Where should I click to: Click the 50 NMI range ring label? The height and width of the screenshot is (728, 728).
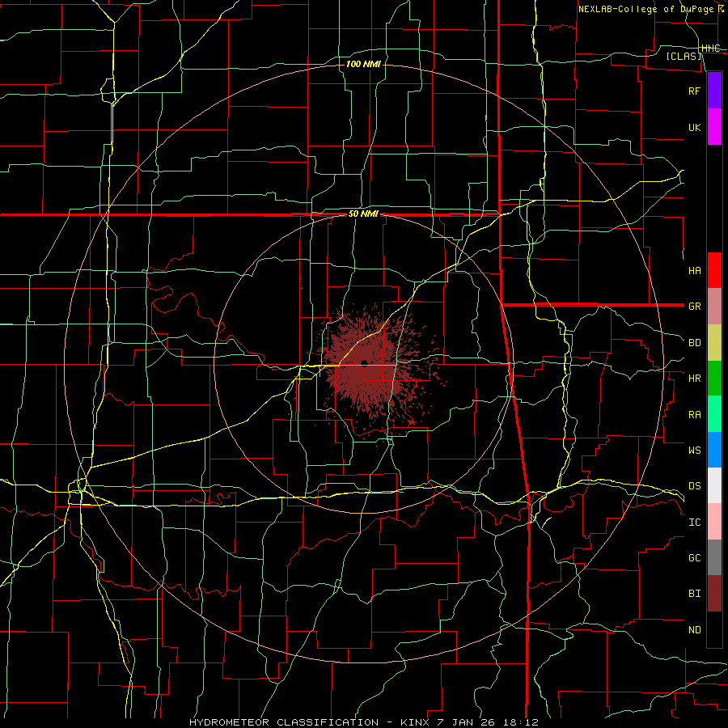(x=363, y=214)
